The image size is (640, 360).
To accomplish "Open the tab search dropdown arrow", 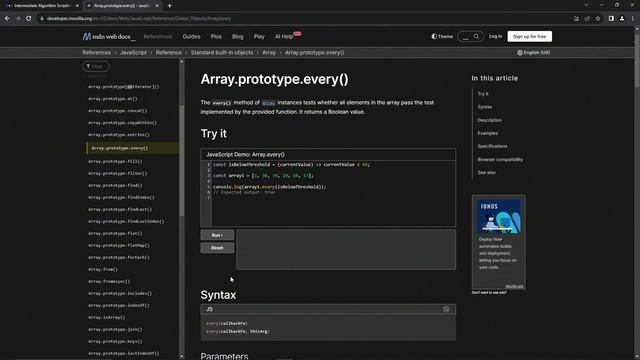I will point(586,5).
